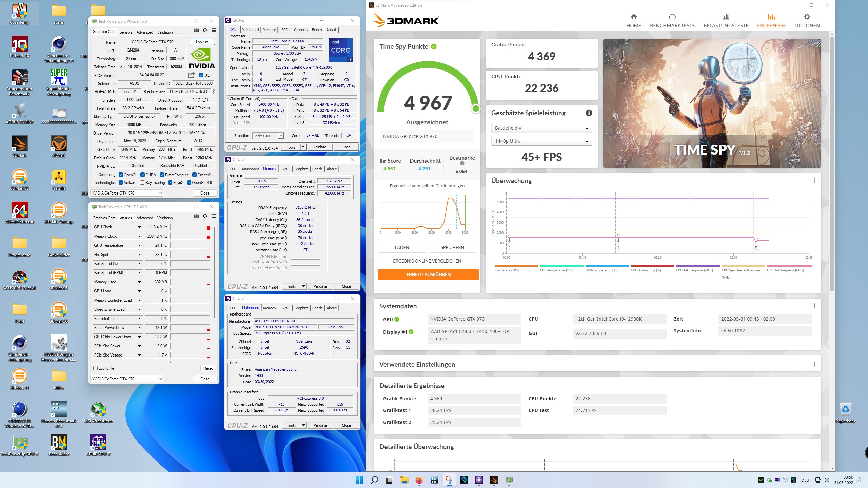The image size is (868, 488).
Task: Open Battlefield V game dropdown
Action: (x=541, y=128)
